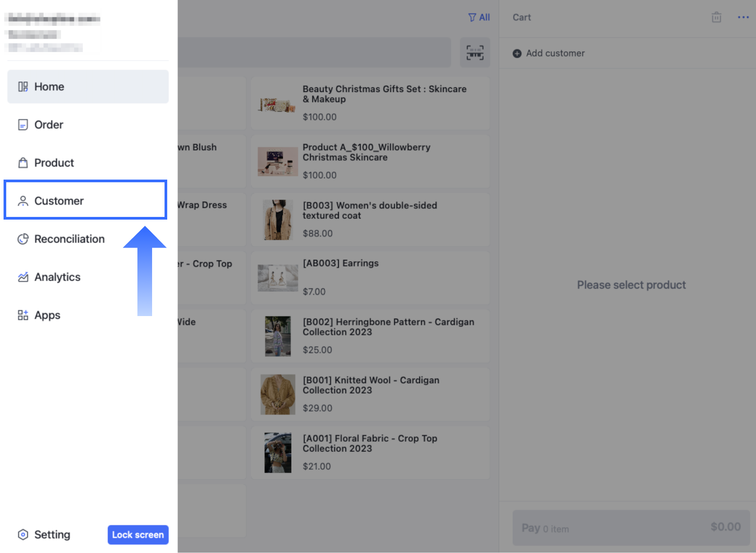Image resolution: width=756 pixels, height=553 pixels.
Task: Click the plus icon beside Add customer
Action: coord(517,53)
